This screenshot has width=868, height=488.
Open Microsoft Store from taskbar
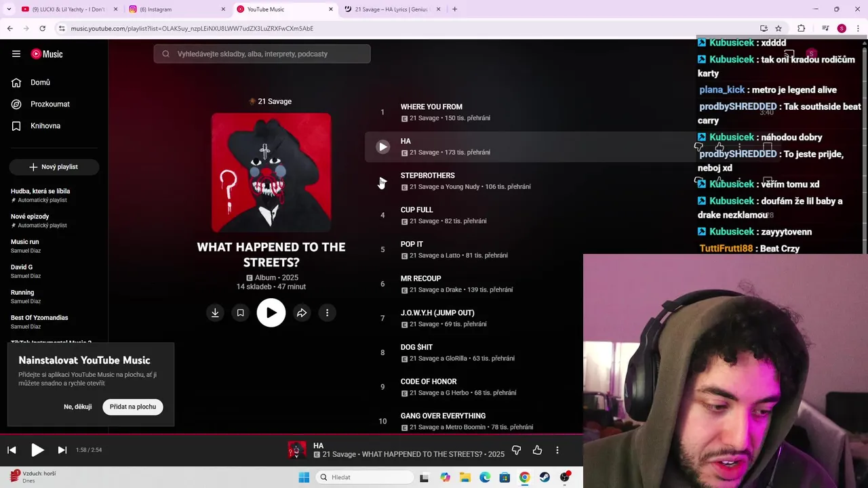tap(505, 477)
